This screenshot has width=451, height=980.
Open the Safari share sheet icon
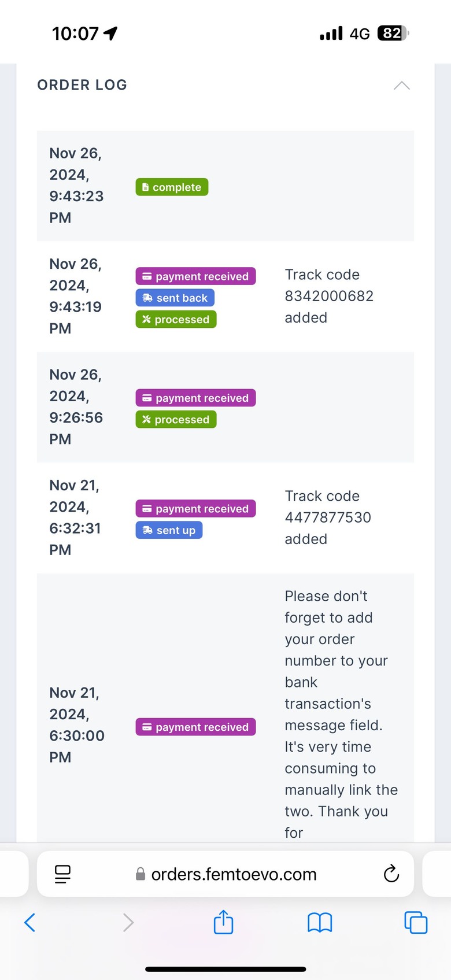[223, 922]
